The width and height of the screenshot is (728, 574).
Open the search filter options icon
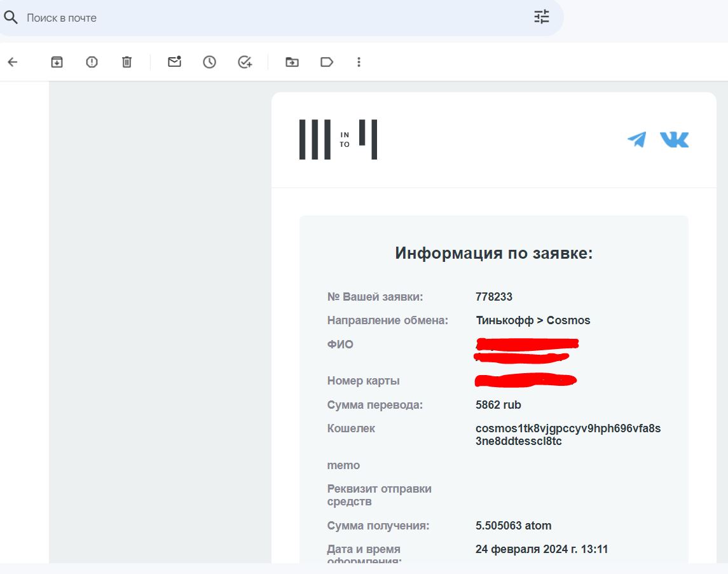(541, 17)
